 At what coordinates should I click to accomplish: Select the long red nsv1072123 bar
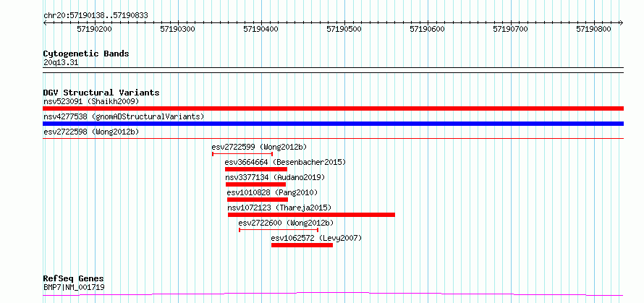(x=311, y=215)
